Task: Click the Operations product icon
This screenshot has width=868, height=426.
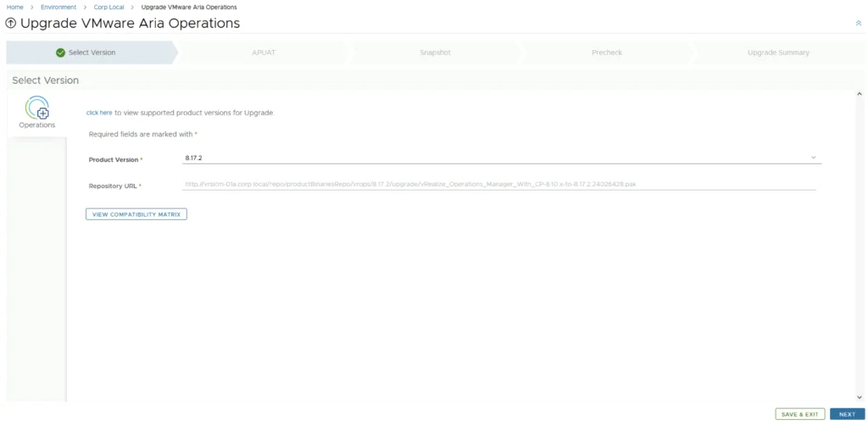Action: coord(37,108)
